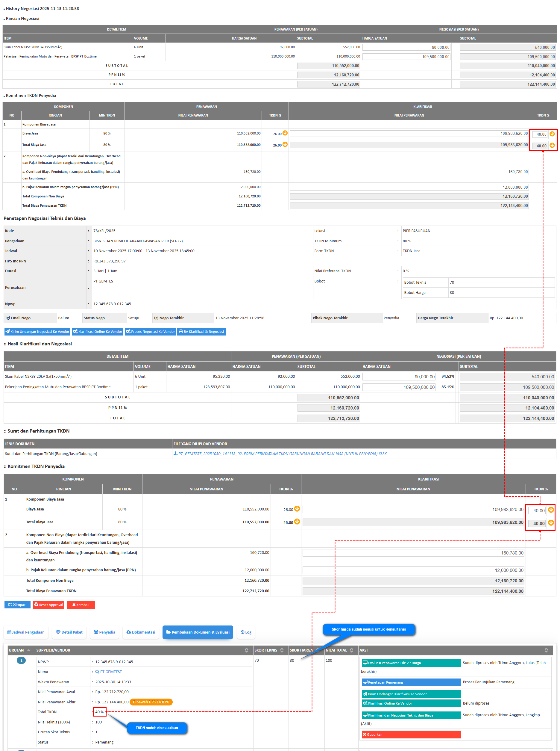The width and height of the screenshot is (560, 751).
Task: Go to Dokumentasi tab
Action: [x=141, y=632]
